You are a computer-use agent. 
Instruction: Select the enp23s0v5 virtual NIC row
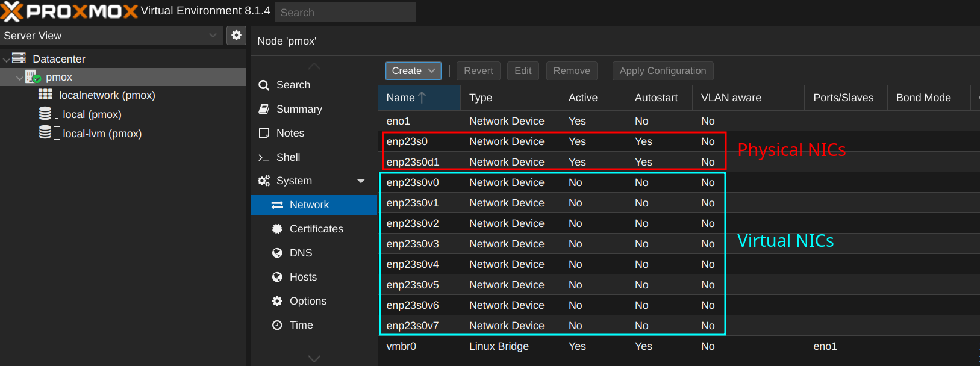679,285
